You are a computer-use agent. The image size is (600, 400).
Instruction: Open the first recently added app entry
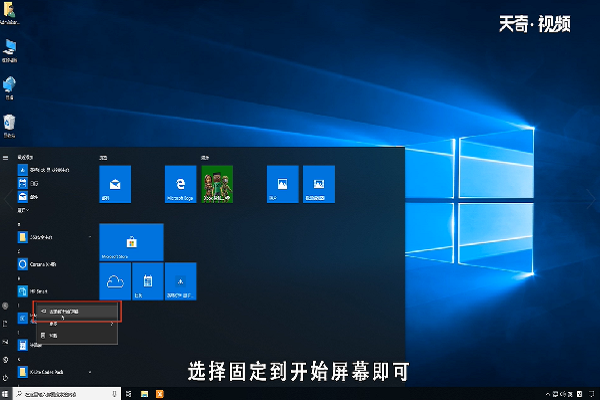point(54,170)
